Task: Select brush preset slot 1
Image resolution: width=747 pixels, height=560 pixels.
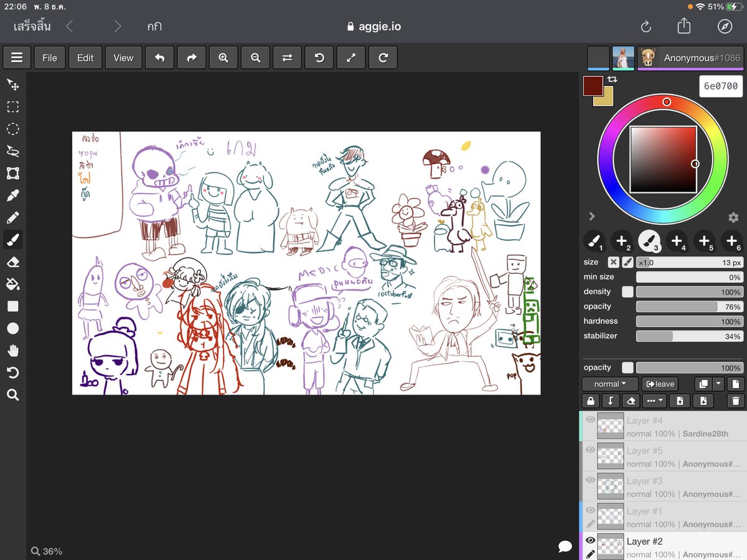Action: [x=594, y=241]
